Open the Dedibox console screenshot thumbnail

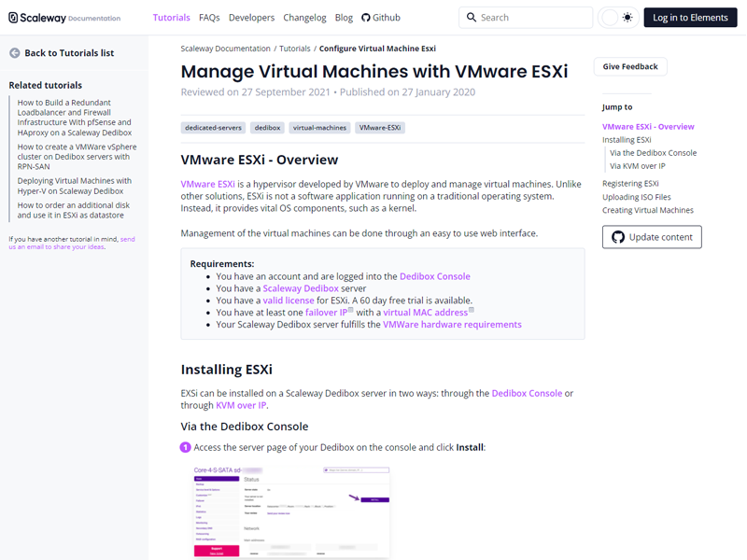(x=291, y=511)
